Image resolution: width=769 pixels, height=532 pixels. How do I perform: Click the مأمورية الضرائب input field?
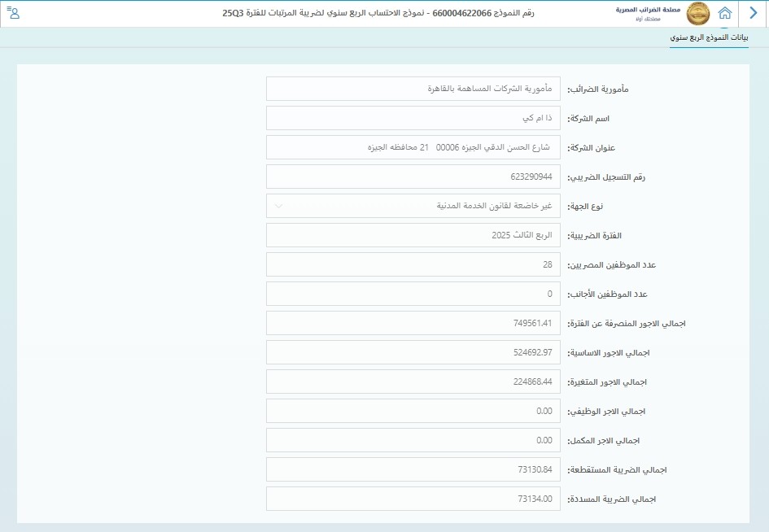point(413,89)
